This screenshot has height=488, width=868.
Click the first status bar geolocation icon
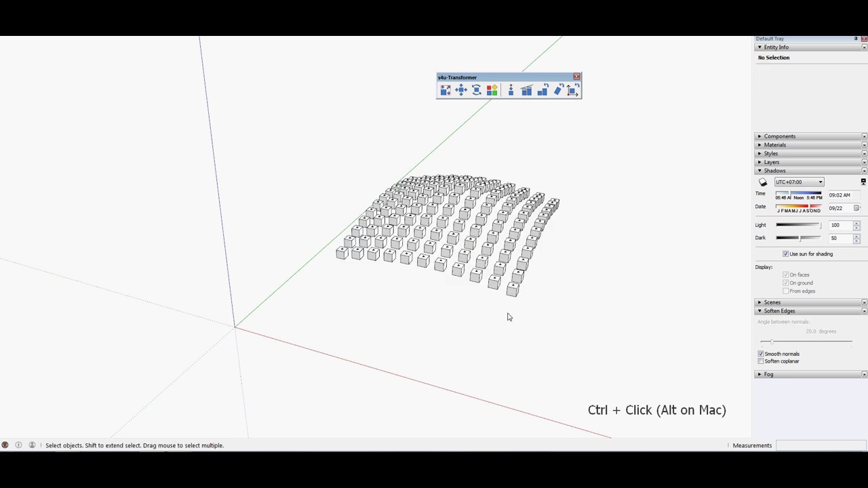[x=5, y=445]
